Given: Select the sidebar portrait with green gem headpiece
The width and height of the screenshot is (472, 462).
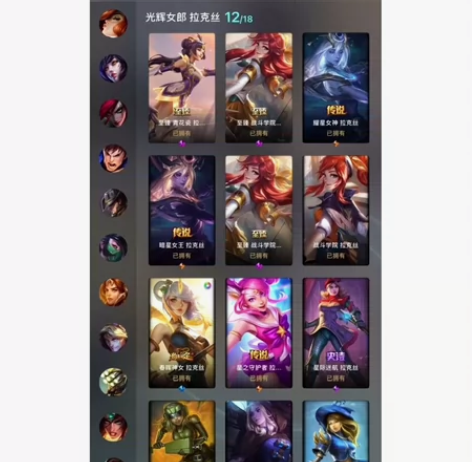Looking at the screenshot, I should pos(113,427).
